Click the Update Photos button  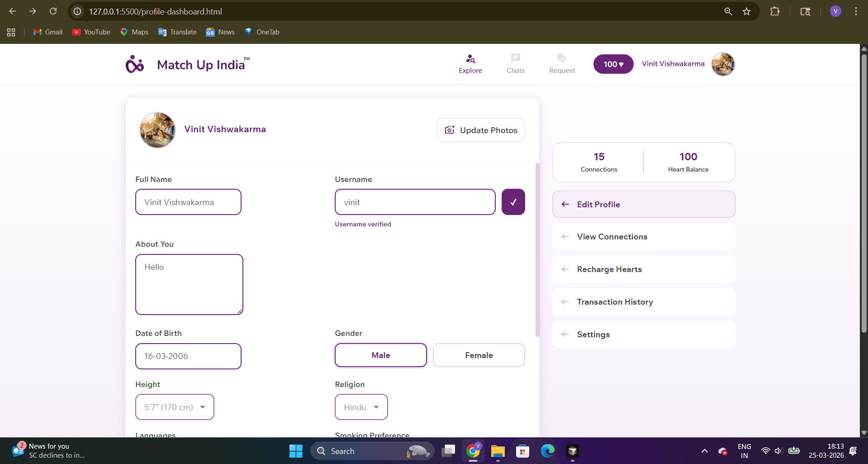point(481,130)
